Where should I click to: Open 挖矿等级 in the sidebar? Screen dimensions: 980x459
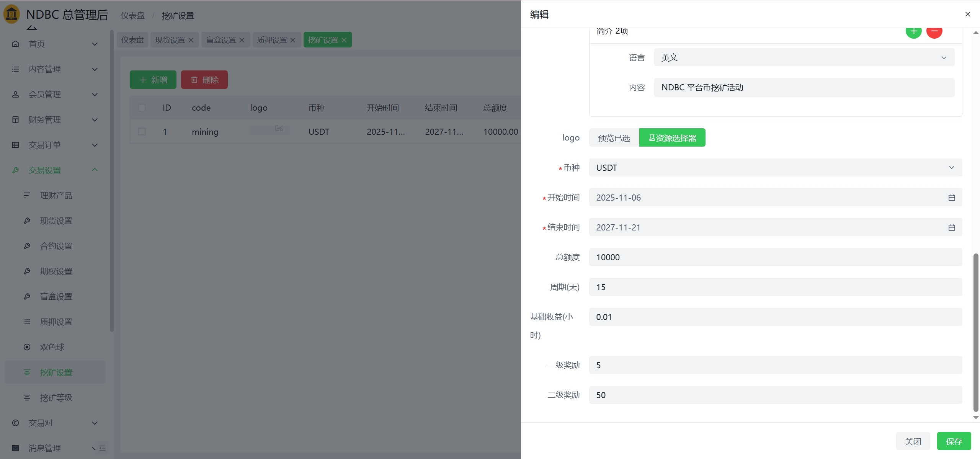(56, 398)
